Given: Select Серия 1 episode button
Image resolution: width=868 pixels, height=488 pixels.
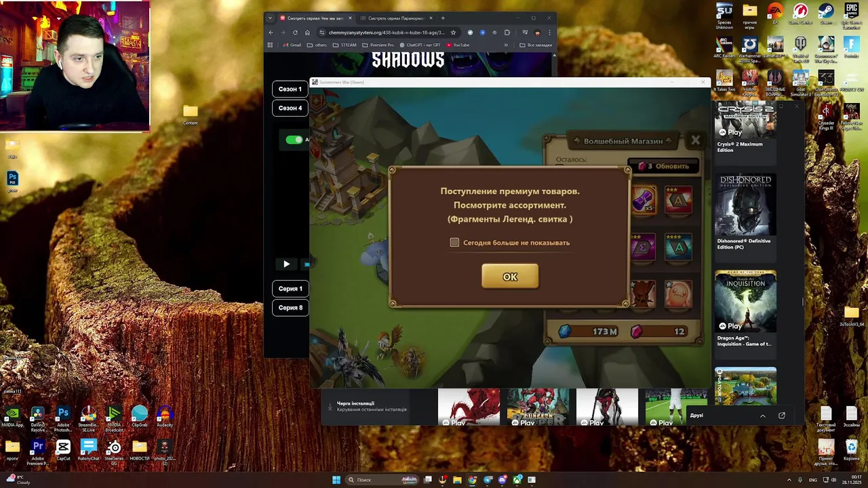Looking at the screenshot, I should pyautogui.click(x=290, y=289).
